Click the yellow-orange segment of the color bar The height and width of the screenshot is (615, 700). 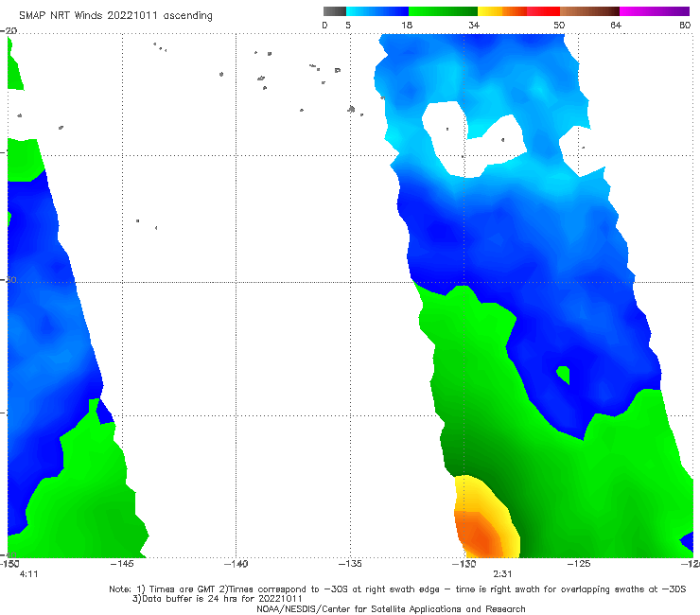pyautogui.click(x=501, y=11)
